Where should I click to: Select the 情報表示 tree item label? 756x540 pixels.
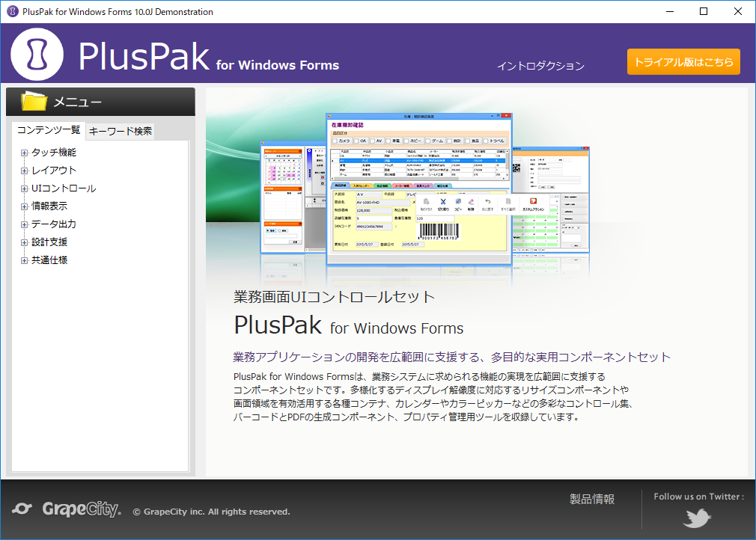click(x=49, y=206)
